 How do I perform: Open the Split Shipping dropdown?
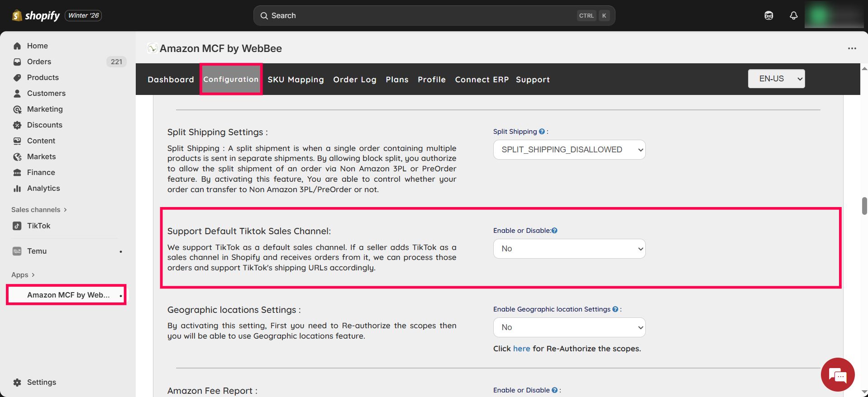click(569, 150)
